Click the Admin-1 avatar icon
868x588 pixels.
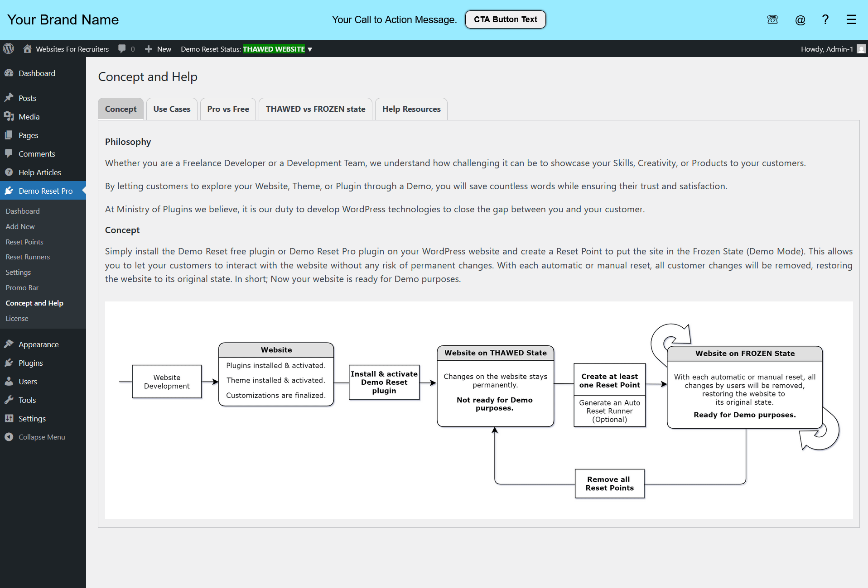click(861, 48)
